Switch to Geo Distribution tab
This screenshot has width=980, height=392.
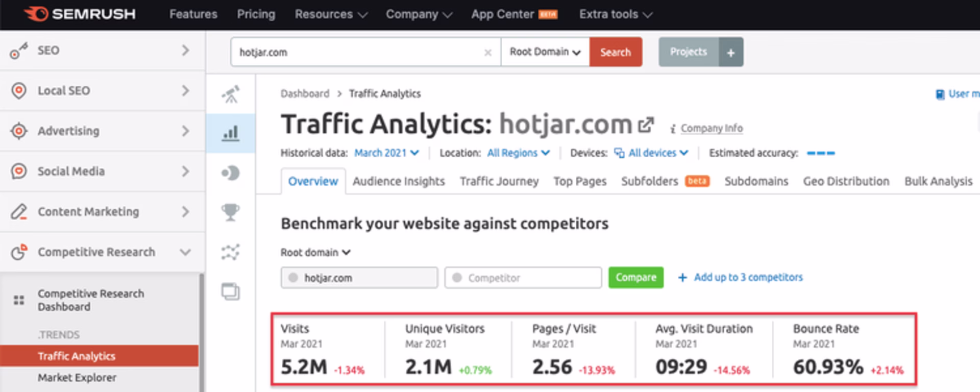click(x=846, y=182)
